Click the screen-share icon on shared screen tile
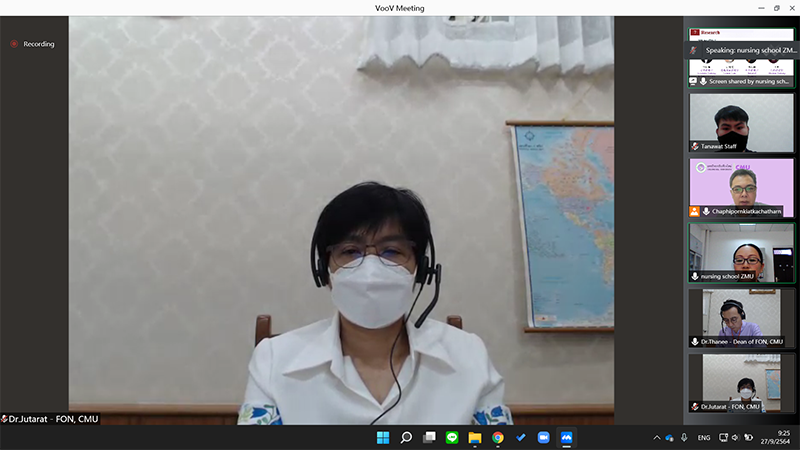Screen dimensions: 800x450 (x=693, y=81)
